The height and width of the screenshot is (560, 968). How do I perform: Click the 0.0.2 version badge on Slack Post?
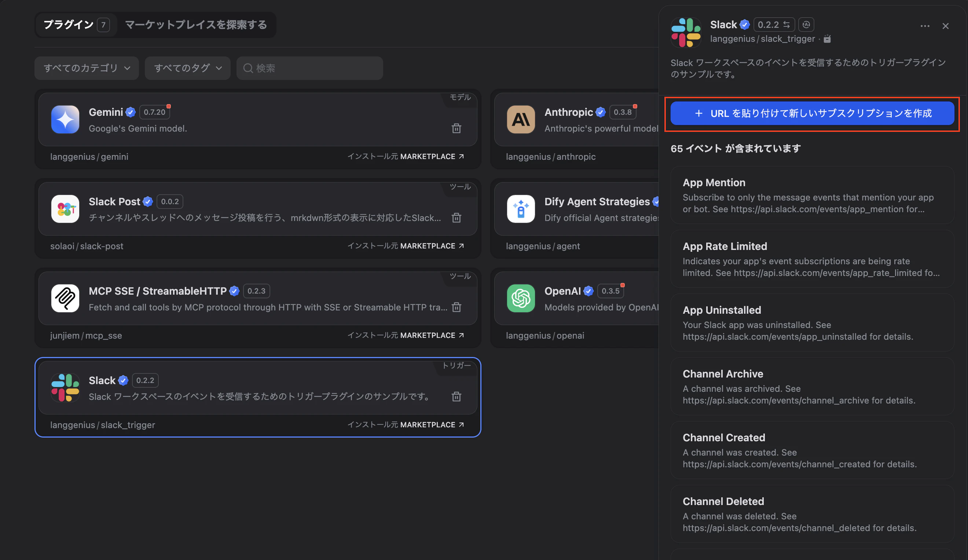[x=170, y=202]
